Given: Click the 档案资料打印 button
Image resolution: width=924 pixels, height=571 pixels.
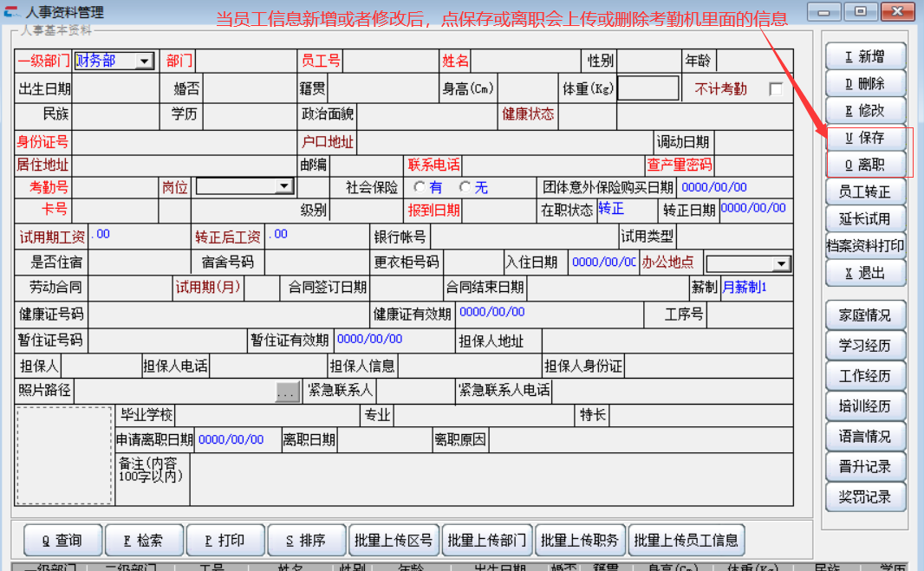Looking at the screenshot, I should [x=865, y=246].
